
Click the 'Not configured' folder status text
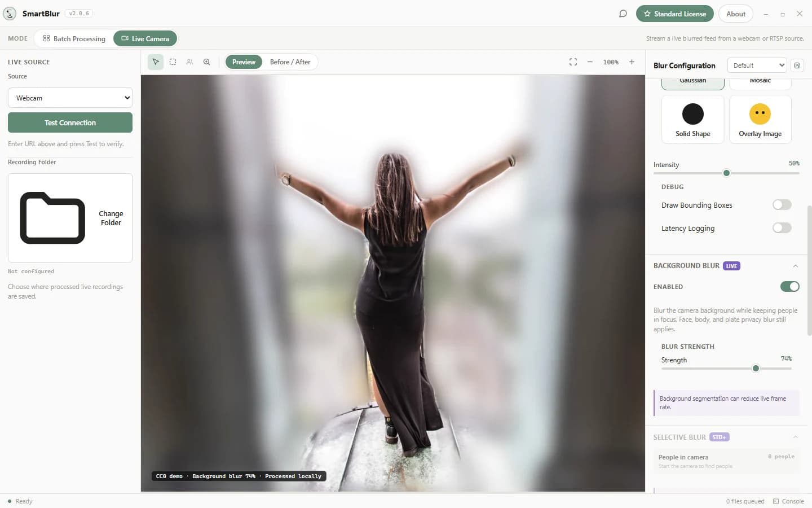click(x=31, y=271)
